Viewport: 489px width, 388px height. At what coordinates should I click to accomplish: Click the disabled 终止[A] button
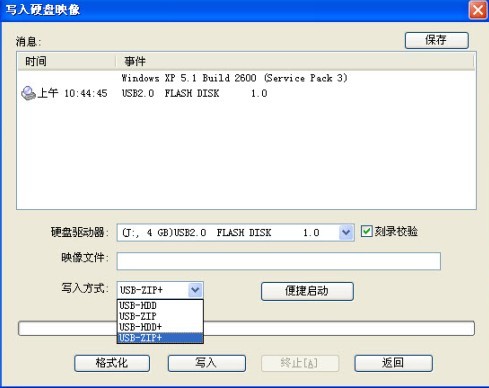pyautogui.click(x=300, y=363)
